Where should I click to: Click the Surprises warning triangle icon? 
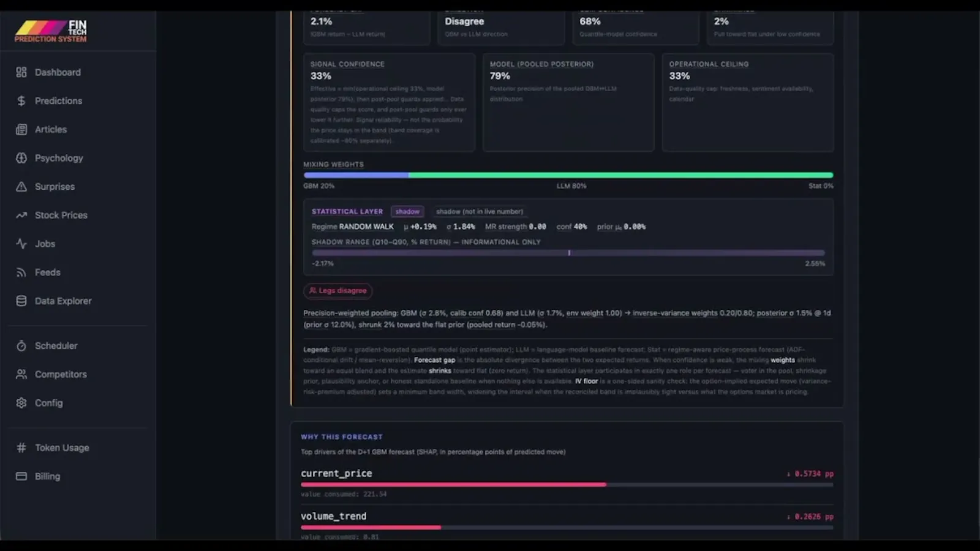(21, 187)
